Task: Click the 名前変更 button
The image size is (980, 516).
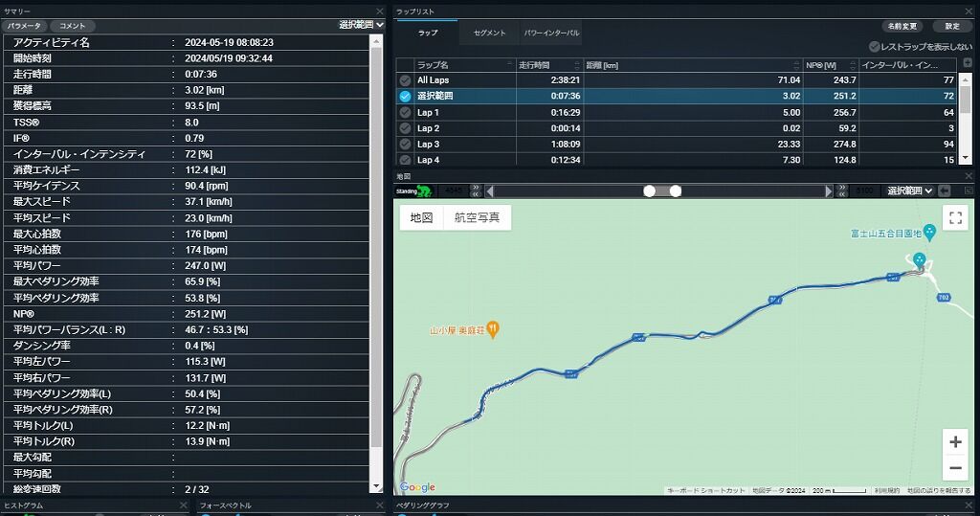Action: click(902, 26)
